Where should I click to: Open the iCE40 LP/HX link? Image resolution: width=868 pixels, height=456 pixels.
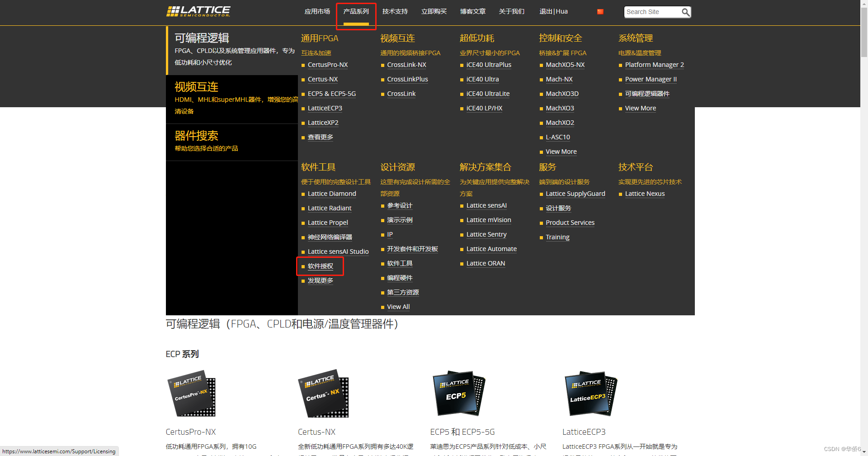pyautogui.click(x=484, y=109)
